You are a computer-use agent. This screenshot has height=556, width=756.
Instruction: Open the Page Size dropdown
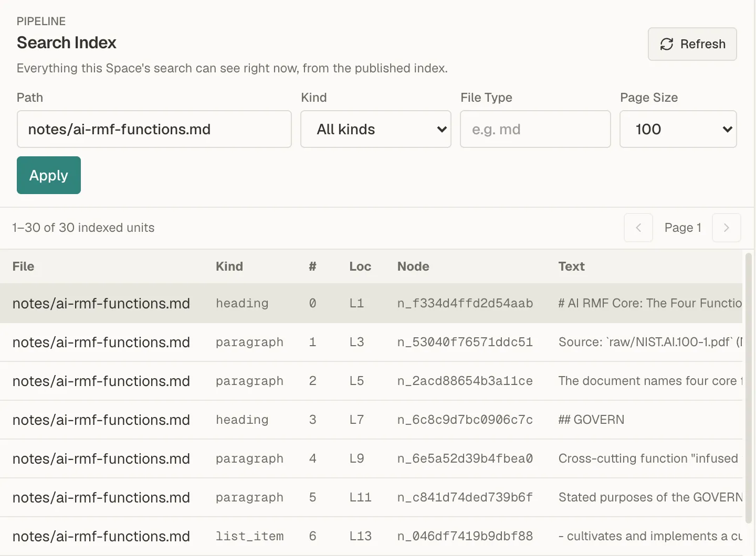point(678,129)
